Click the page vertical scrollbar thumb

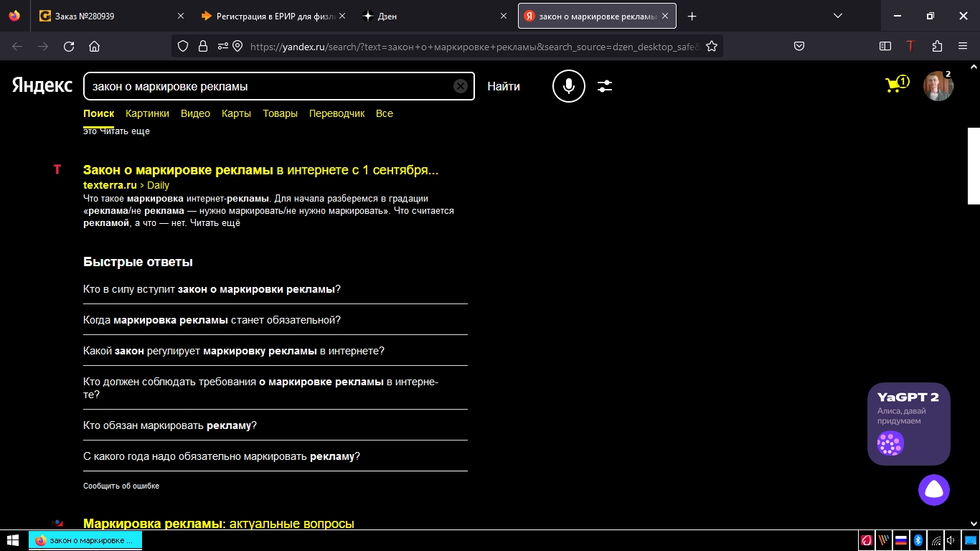pos(974,166)
